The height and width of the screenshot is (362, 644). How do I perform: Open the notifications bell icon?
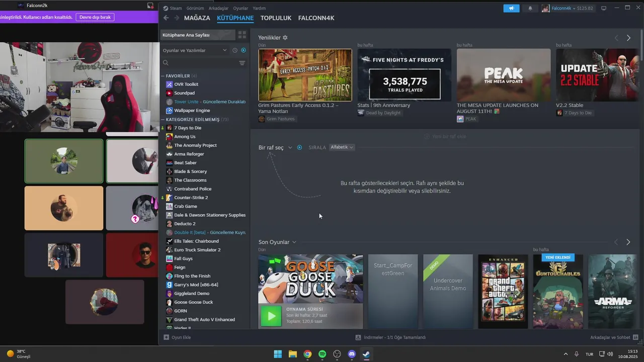[530, 8]
